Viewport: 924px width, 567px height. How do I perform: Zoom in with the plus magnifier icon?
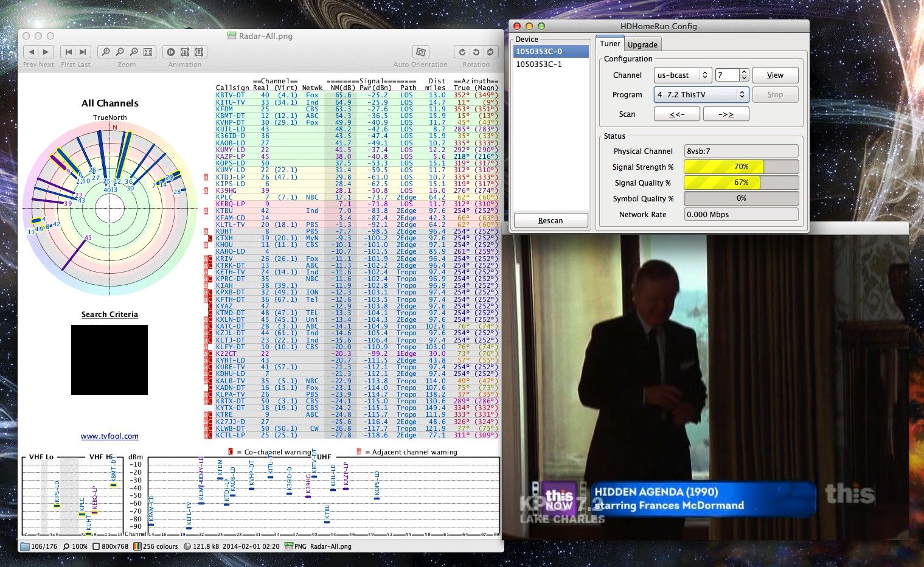click(x=106, y=52)
